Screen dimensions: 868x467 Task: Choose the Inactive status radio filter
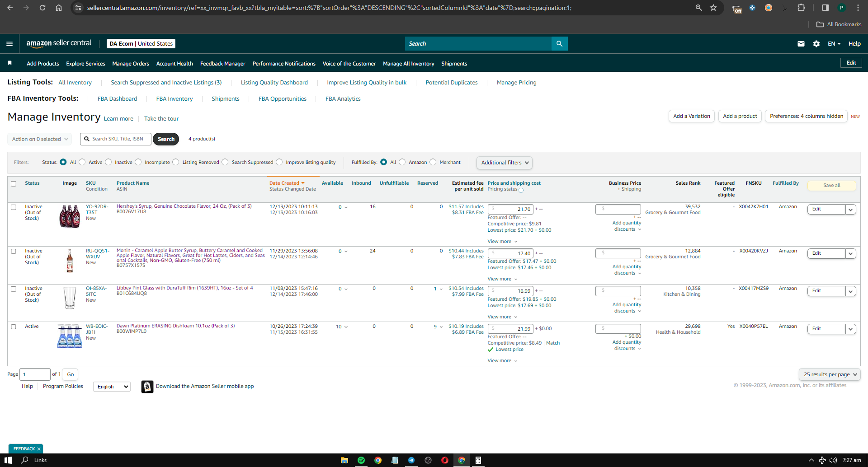pyautogui.click(x=108, y=162)
